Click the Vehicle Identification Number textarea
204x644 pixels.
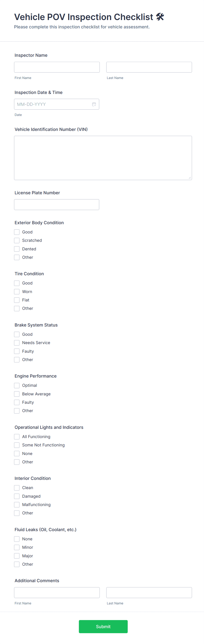tap(103, 158)
